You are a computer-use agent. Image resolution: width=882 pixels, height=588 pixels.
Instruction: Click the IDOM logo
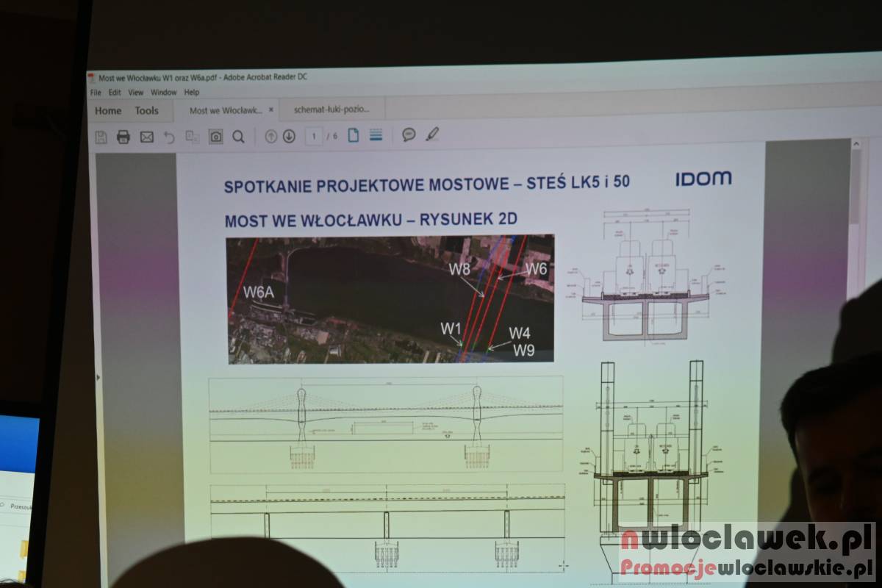[x=703, y=178]
